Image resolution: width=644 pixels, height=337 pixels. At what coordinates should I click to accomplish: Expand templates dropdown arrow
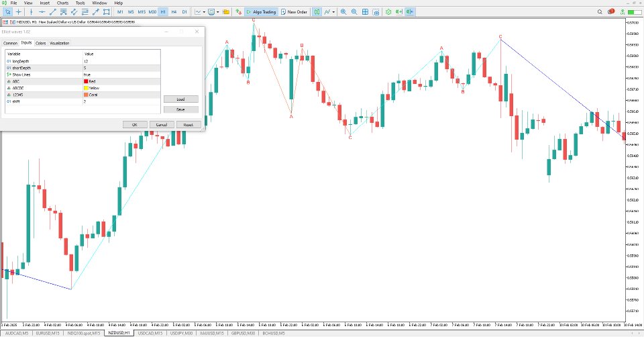pyautogui.click(x=217, y=12)
